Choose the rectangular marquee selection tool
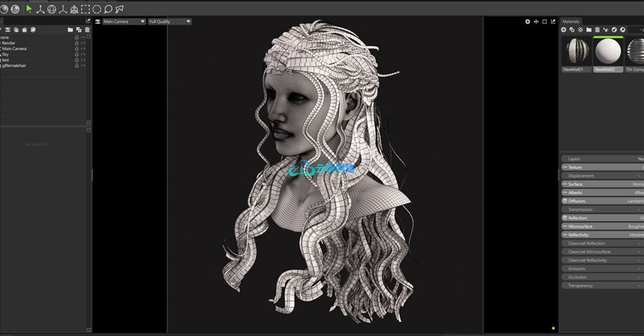 point(86,9)
